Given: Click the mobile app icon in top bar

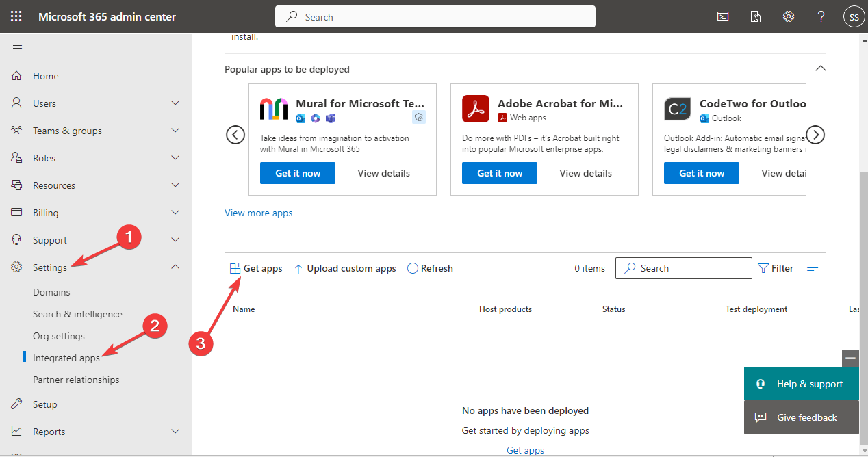Looking at the screenshot, I should (x=756, y=16).
